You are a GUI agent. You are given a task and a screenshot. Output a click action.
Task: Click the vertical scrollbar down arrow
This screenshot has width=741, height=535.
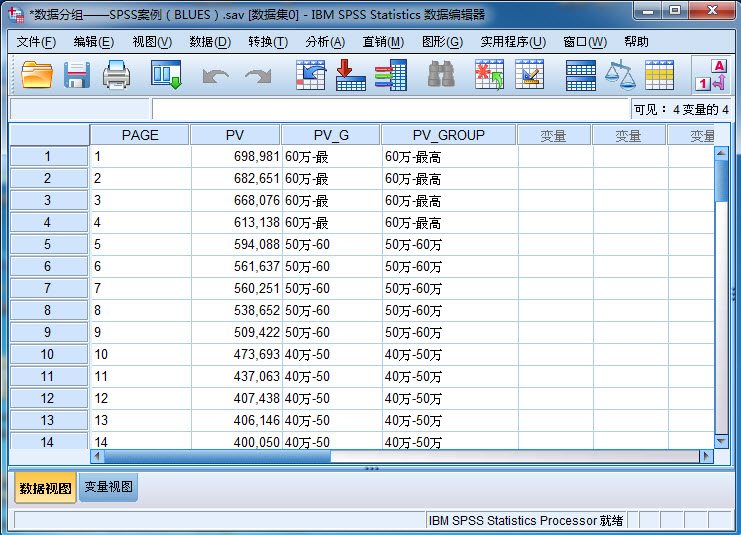722,440
